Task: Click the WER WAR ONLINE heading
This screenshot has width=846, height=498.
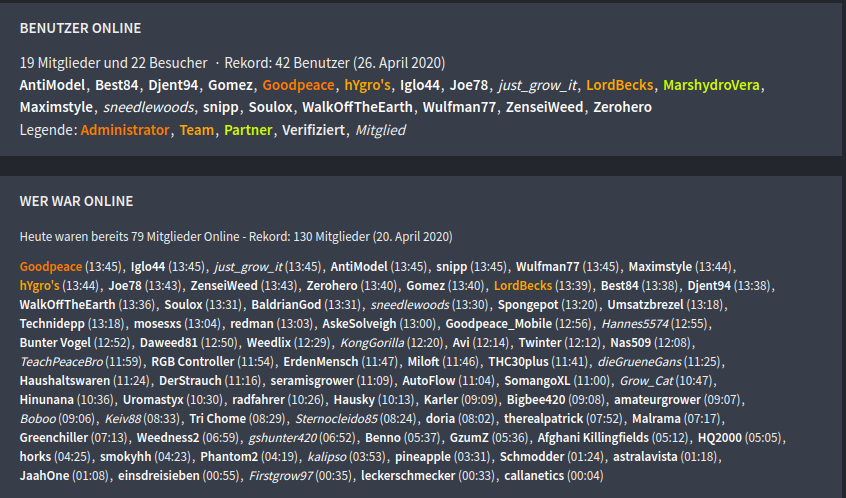Action: pos(76,201)
